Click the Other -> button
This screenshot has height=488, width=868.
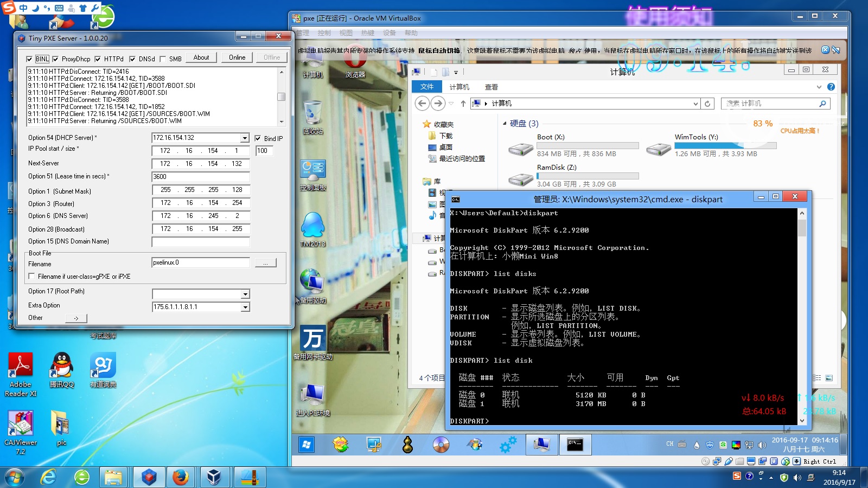click(x=76, y=318)
